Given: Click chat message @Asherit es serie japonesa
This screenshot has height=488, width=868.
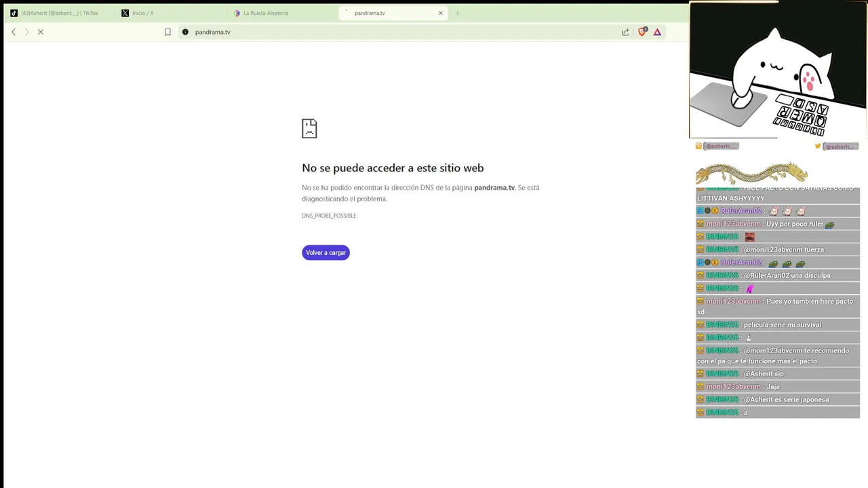Looking at the screenshot, I should [x=778, y=399].
